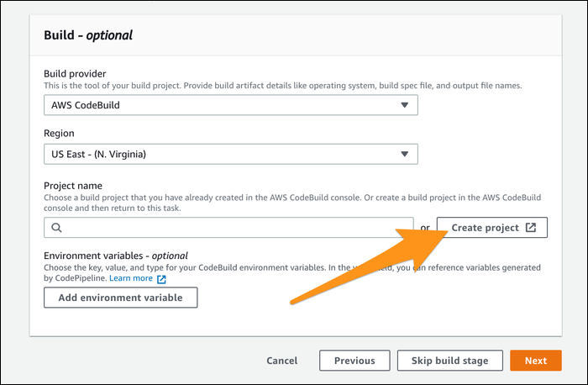Go back with the Previous button
Viewport: 588px width, 385px height.
[x=354, y=361]
